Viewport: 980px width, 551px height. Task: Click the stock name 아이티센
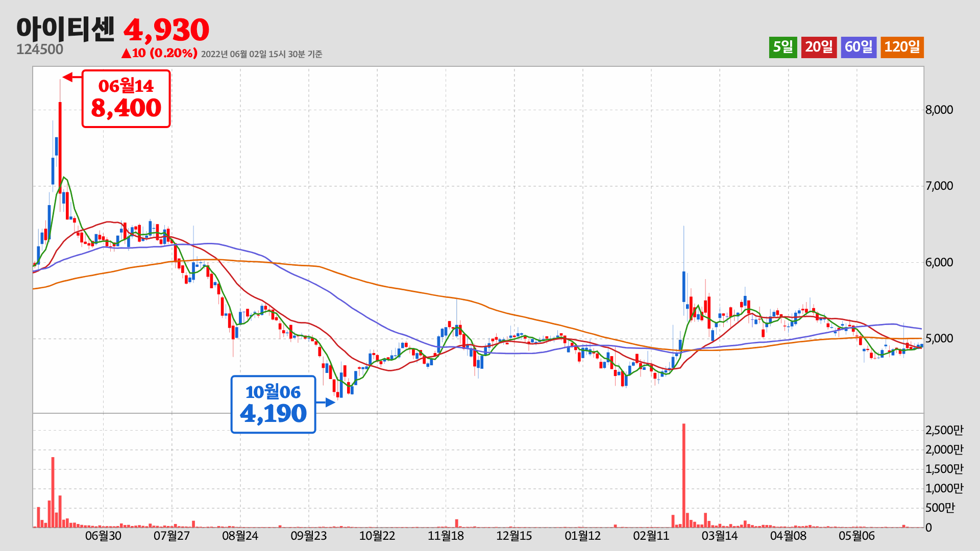pyautogui.click(x=66, y=29)
